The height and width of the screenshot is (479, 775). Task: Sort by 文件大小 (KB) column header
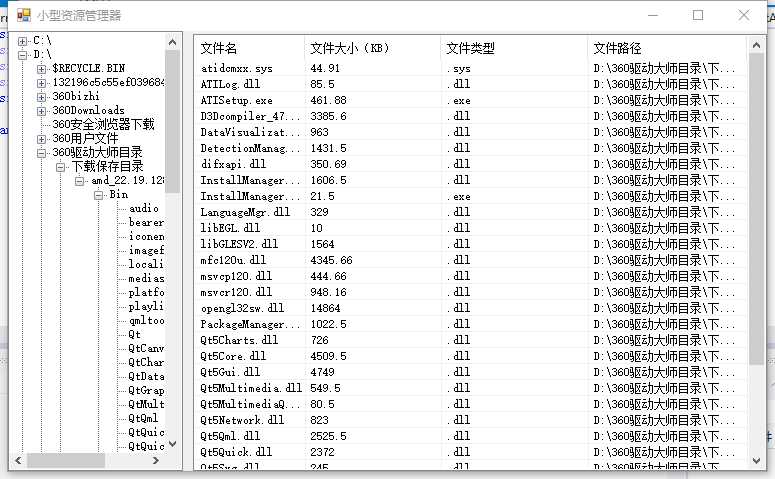point(373,48)
